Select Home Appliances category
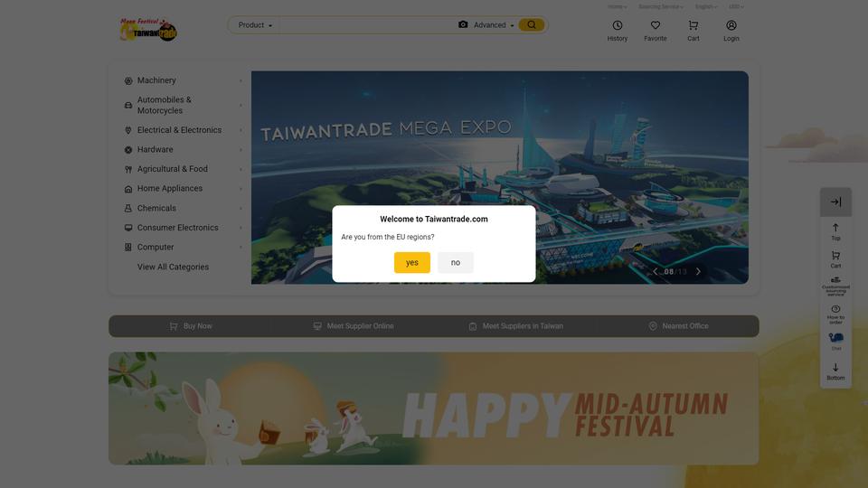Screen dimensions: 868x488 tap(170, 188)
